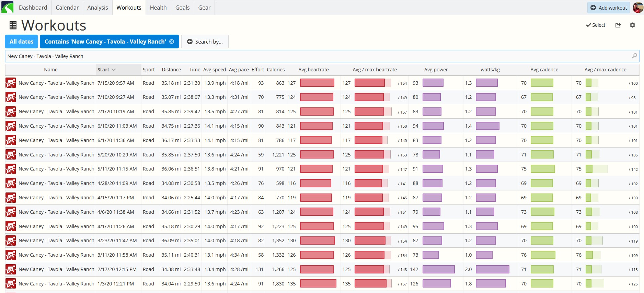The height and width of the screenshot is (293, 644).
Task: Open the 'Search by...' filter dropdown
Action: [x=205, y=42]
